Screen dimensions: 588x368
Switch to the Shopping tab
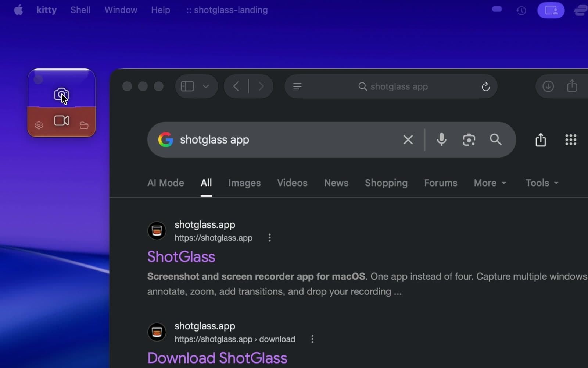click(x=386, y=183)
